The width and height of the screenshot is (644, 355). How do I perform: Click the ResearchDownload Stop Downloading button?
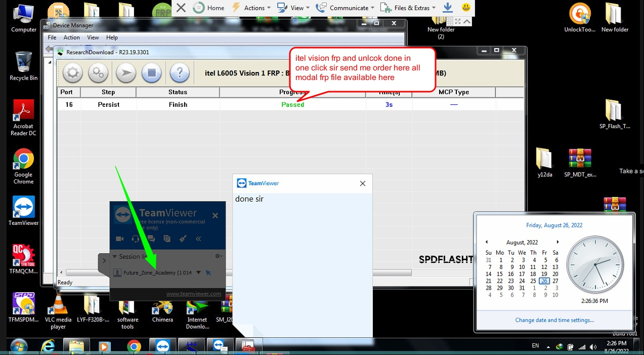tap(151, 73)
